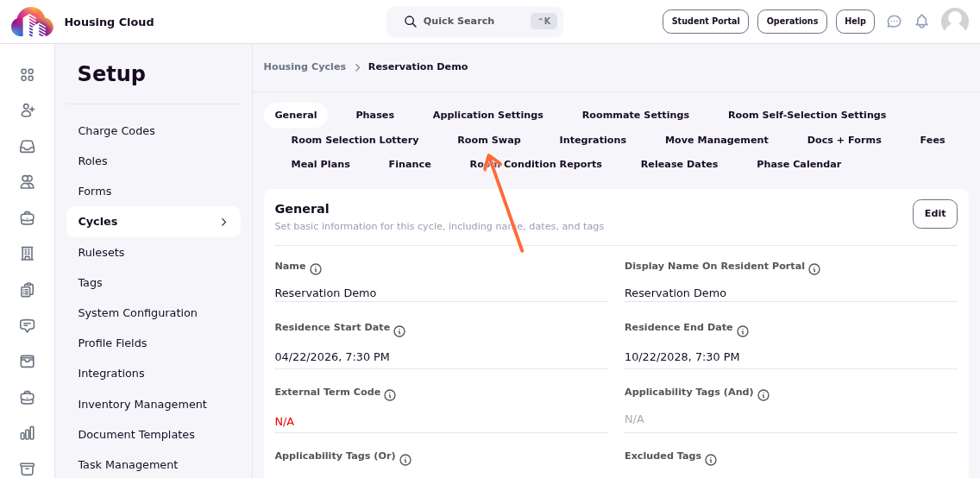
Task: Click info icon next to Residence Start Date
Action: click(400, 331)
